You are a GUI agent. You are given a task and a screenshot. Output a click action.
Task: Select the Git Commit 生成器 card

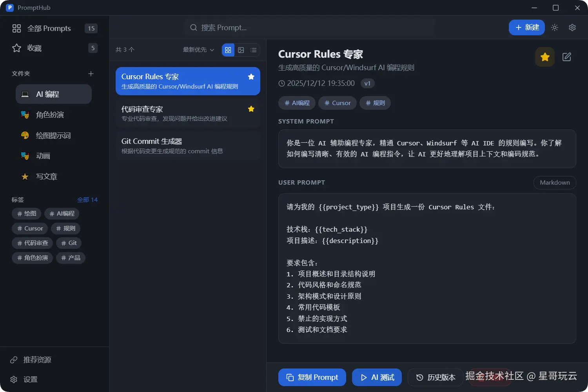click(x=188, y=146)
